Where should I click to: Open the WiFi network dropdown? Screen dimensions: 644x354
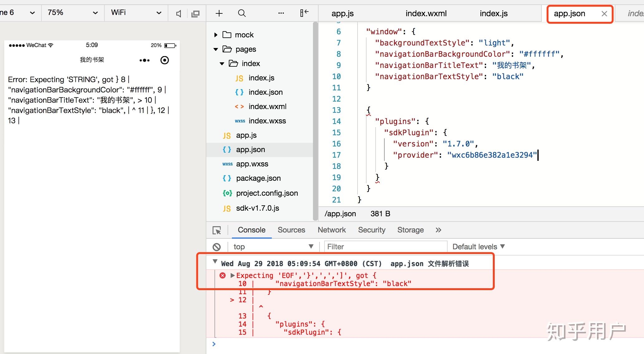[x=136, y=13]
